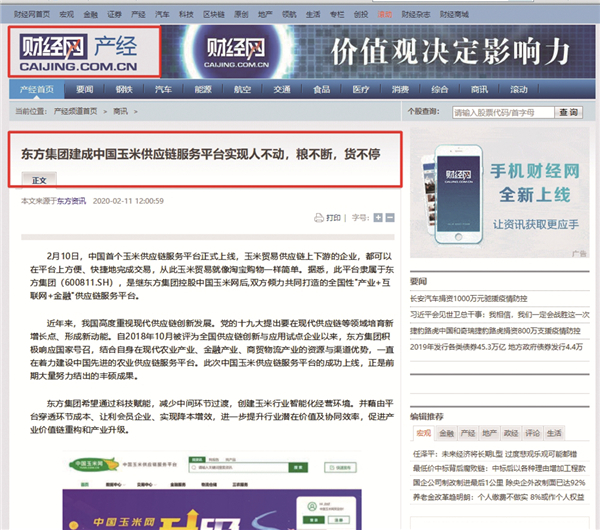Select the 医疗 channel tab

tap(361, 90)
